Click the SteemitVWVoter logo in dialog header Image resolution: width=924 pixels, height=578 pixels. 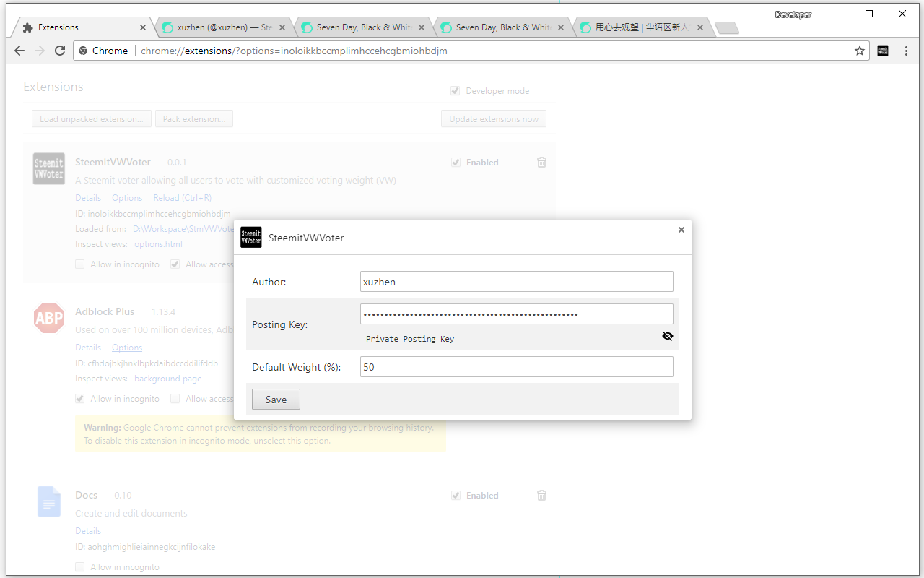pos(251,237)
